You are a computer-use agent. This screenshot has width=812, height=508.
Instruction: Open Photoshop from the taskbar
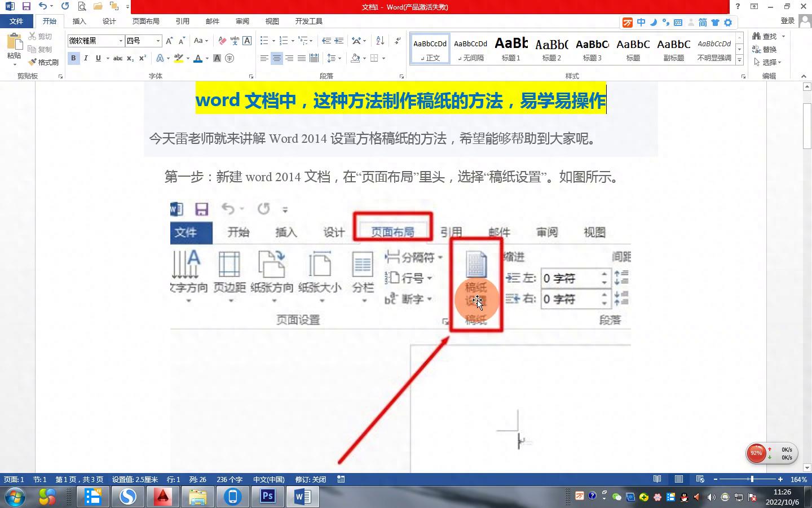pos(267,497)
